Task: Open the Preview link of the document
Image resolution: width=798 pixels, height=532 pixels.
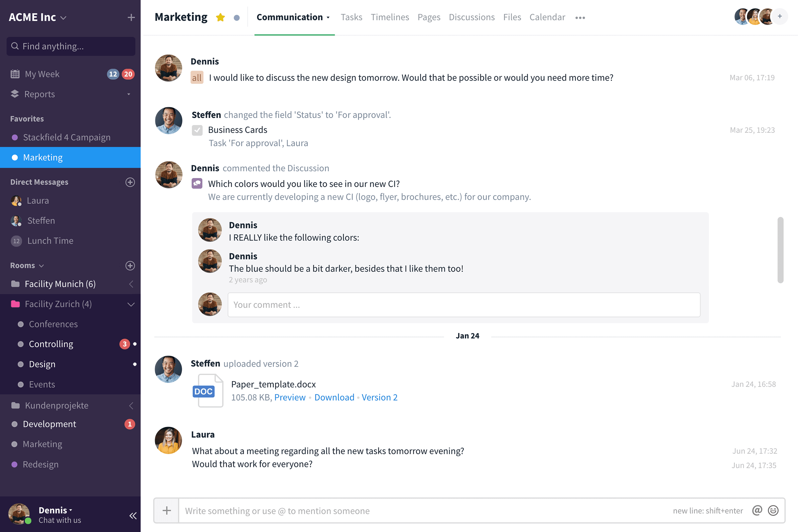Action: pos(289,397)
